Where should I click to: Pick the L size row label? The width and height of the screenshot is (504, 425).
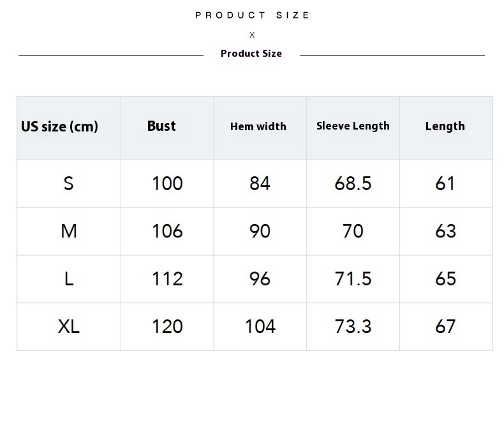click(x=69, y=279)
